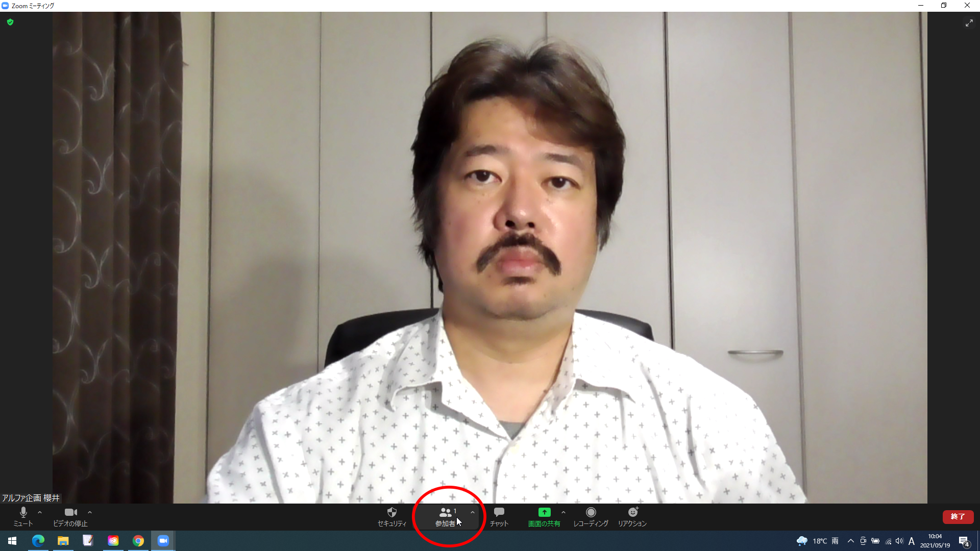The width and height of the screenshot is (980, 551).
Task: Start screen sharing with 画面の共有
Action: pyautogui.click(x=544, y=517)
